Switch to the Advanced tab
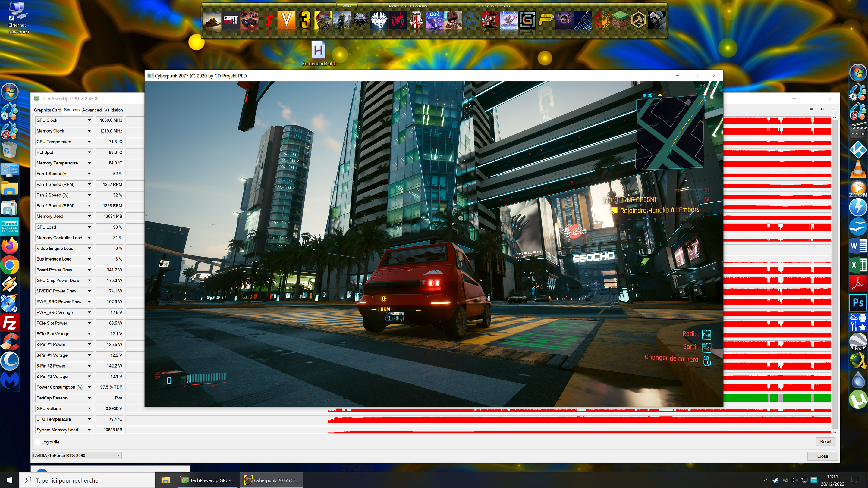This screenshot has height=488, width=868. [92, 110]
